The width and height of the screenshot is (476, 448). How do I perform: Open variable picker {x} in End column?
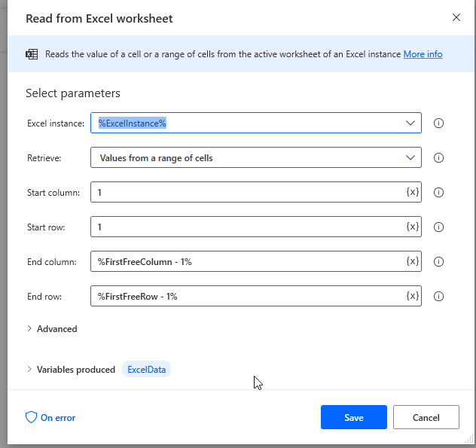[x=412, y=261]
